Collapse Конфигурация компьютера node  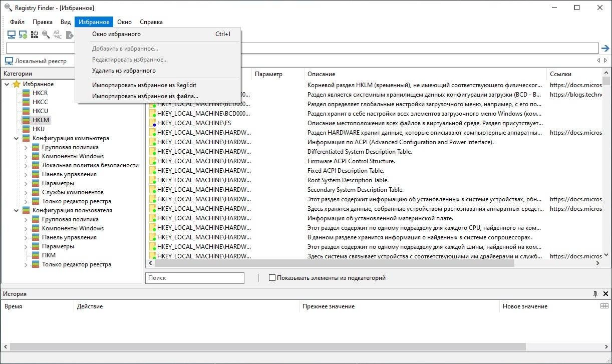17,138
